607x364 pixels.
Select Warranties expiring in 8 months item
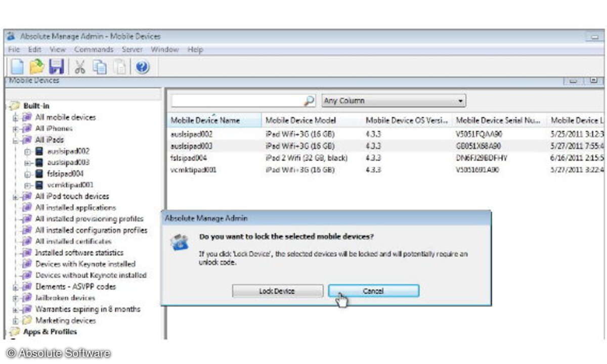(x=88, y=309)
